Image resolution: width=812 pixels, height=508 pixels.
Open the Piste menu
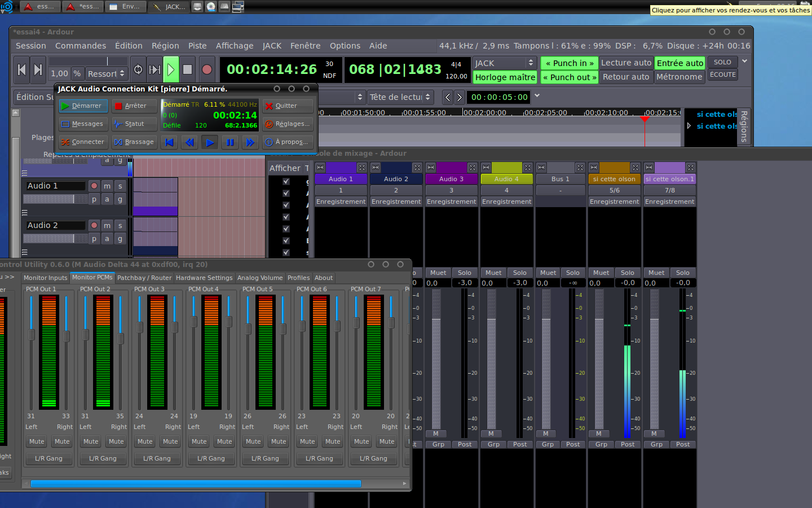pyautogui.click(x=197, y=46)
